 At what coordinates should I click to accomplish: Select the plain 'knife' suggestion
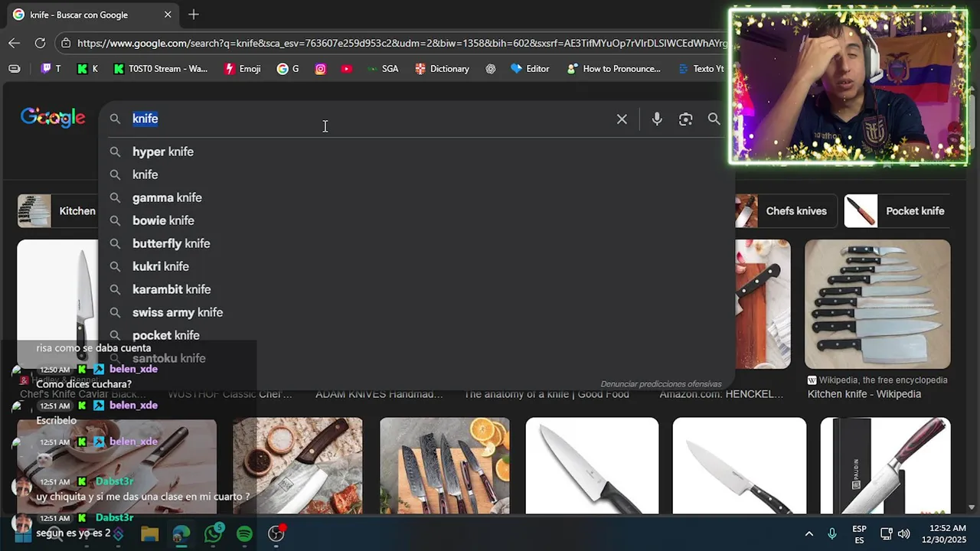point(417,174)
